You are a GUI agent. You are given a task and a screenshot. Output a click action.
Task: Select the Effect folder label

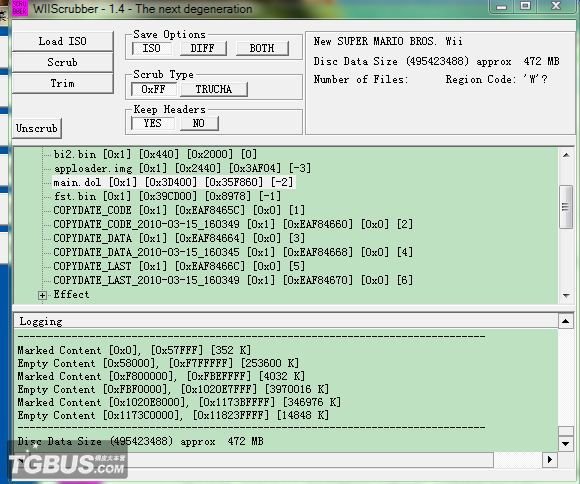coord(71,295)
